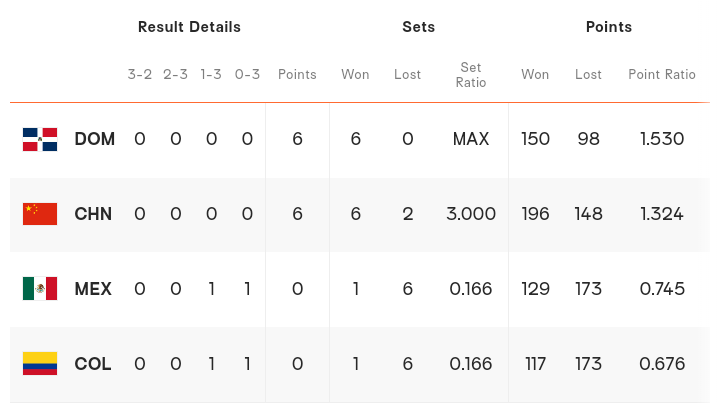This screenshot has width=720, height=403.
Task: Click the 3-2 column header
Action: pyautogui.click(x=140, y=75)
